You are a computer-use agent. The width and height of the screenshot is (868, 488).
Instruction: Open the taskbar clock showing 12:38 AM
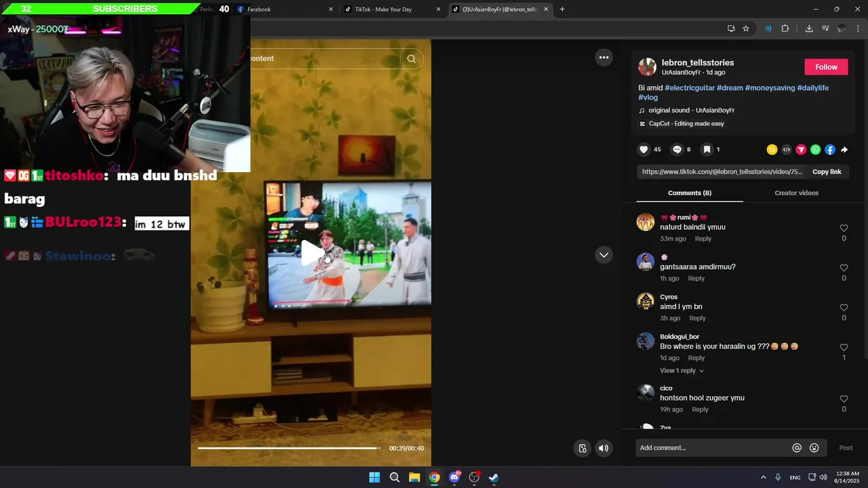click(848, 477)
